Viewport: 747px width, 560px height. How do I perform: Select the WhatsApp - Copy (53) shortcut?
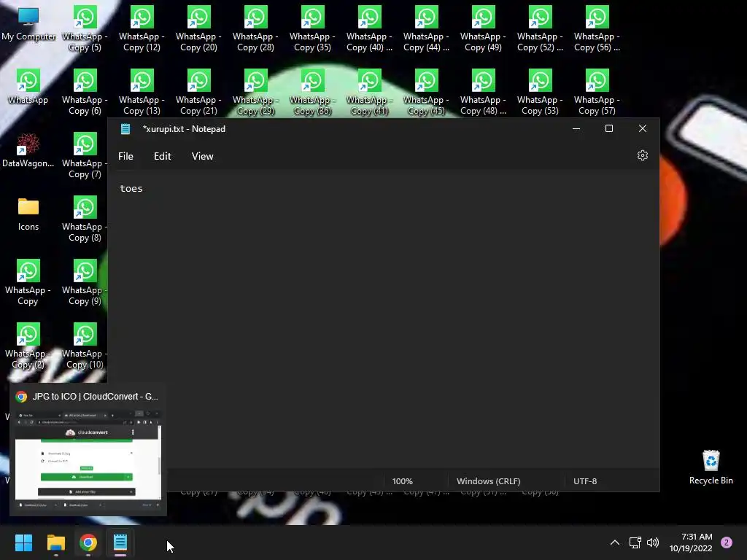[x=540, y=92]
